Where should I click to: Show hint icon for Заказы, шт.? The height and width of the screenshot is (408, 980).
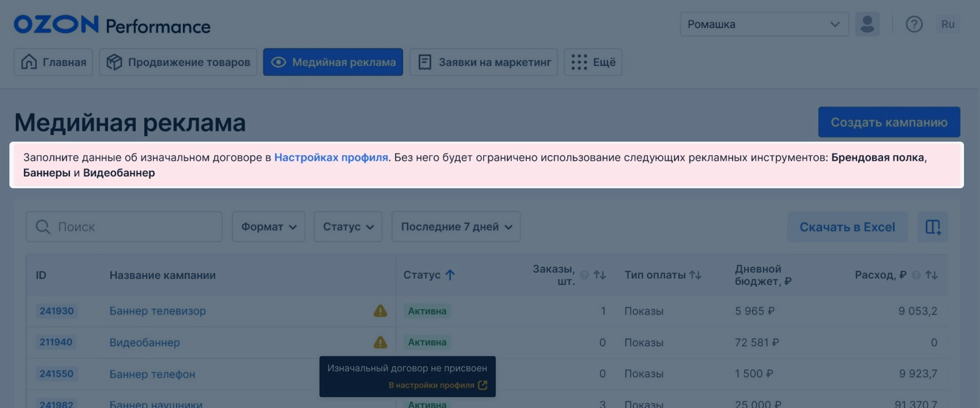tap(584, 275)
